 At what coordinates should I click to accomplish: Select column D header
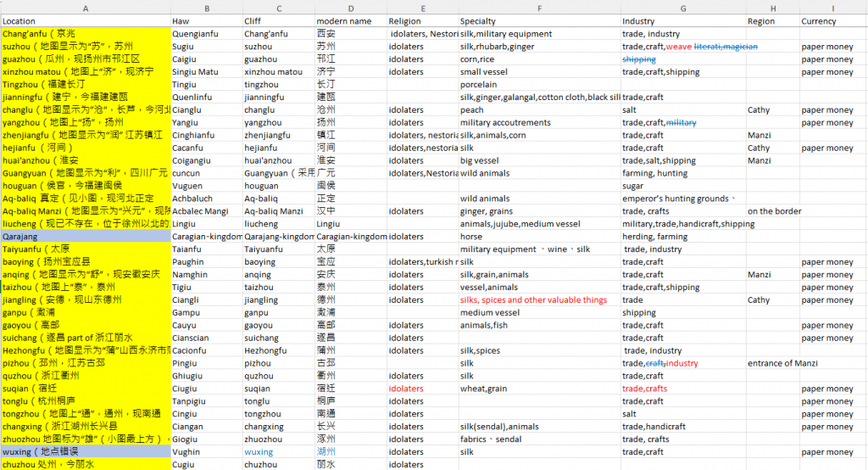coord(351,8)
